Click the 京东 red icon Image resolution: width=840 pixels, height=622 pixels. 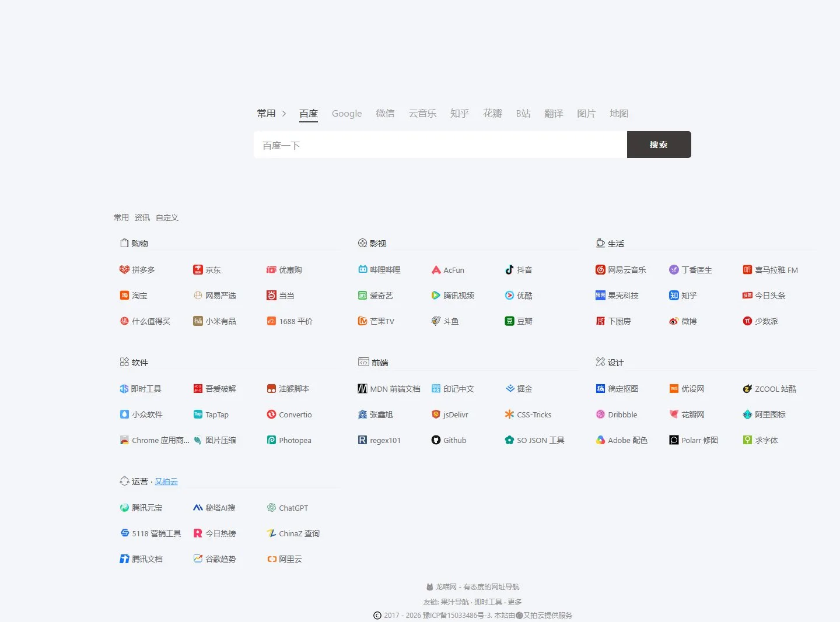198,269
